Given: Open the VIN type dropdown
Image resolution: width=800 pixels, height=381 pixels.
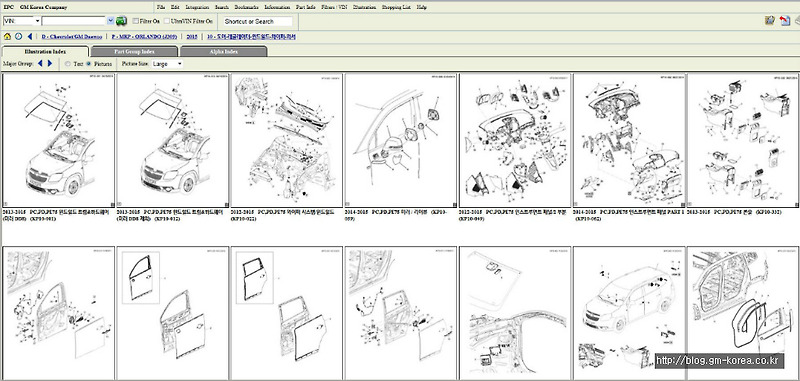Looking at the screenshot, I should pyautogui.click(x=22, y=21).
